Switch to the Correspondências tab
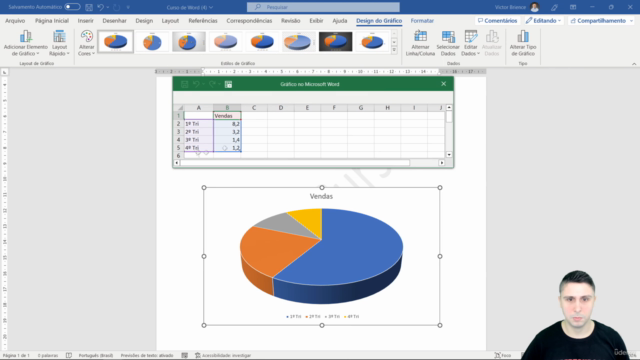The width and height of the screenshot is (640, 360). 249,21
